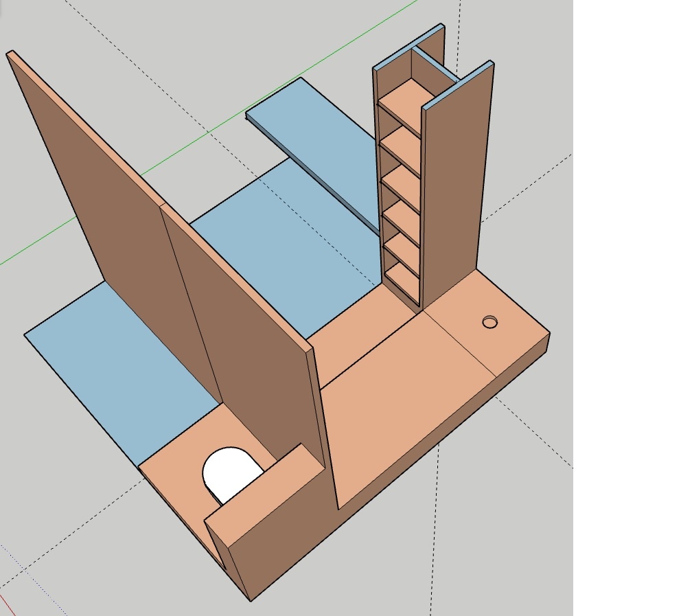Select the small circular hole on the countertop

point(489,322)
